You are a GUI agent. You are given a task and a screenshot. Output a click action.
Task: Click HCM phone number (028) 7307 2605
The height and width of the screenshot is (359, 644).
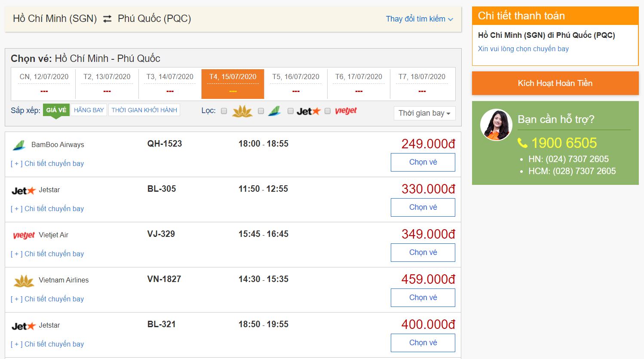tap(584, 171)
